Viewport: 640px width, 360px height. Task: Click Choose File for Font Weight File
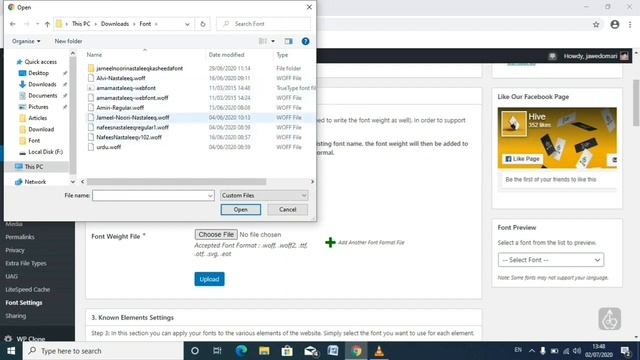tap(216, 235)
